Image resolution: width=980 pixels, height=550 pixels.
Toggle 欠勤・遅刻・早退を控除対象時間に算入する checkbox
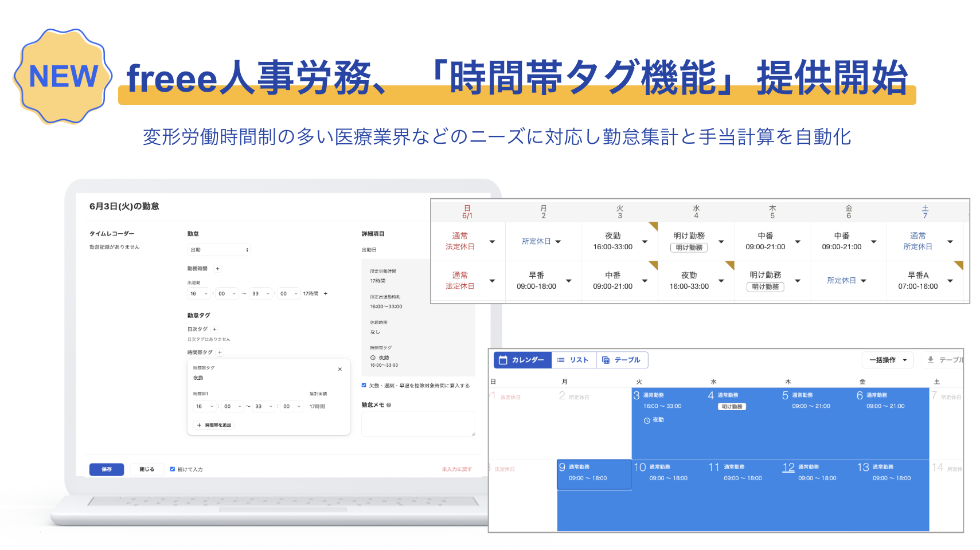click(364, 386)
